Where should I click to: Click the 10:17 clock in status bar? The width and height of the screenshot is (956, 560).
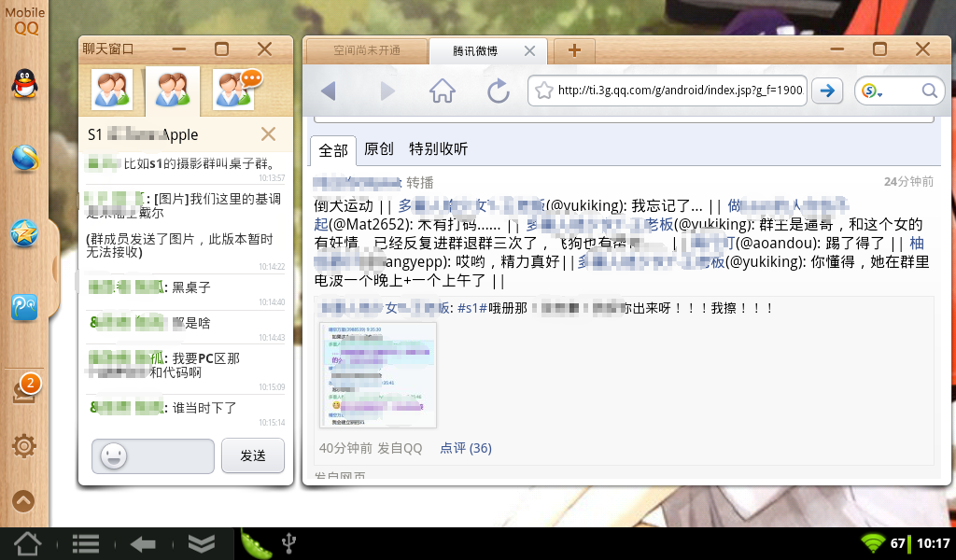click(933, 543)
